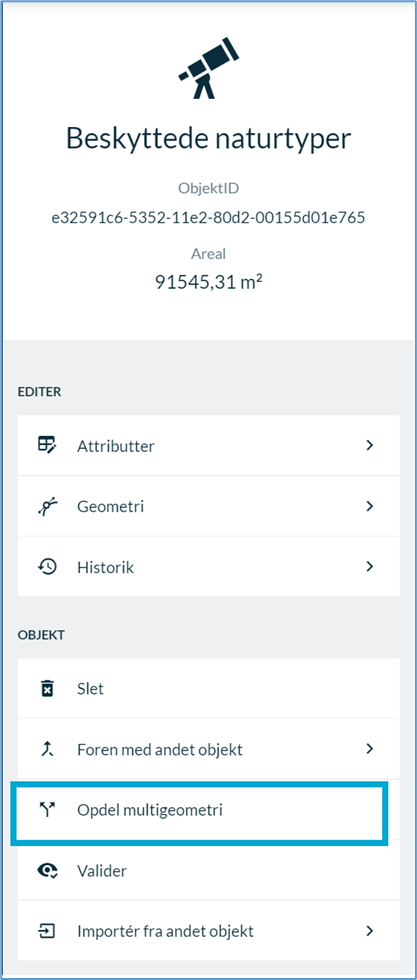The height and width of the screenshot is (980, 417).
Task: Click the merge icon beside Foren med andet objekt
Action: (48, 748)
